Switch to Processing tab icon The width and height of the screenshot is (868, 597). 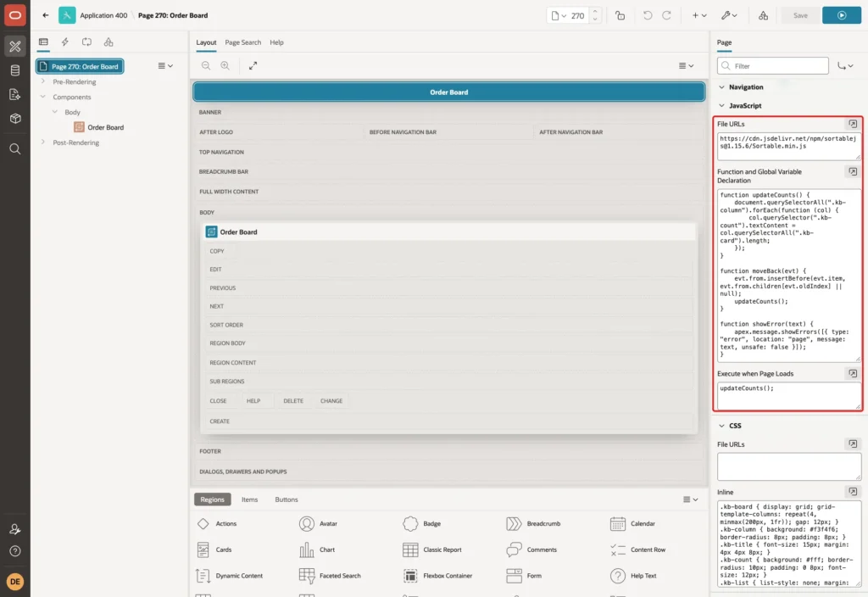click(x=87, y=42)
